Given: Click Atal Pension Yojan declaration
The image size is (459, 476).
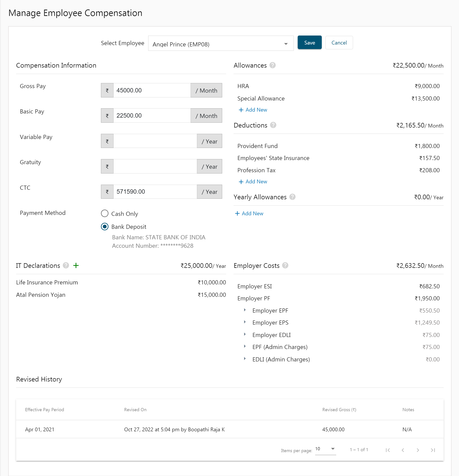Looking at the screenshot, I should coord(121,295).
